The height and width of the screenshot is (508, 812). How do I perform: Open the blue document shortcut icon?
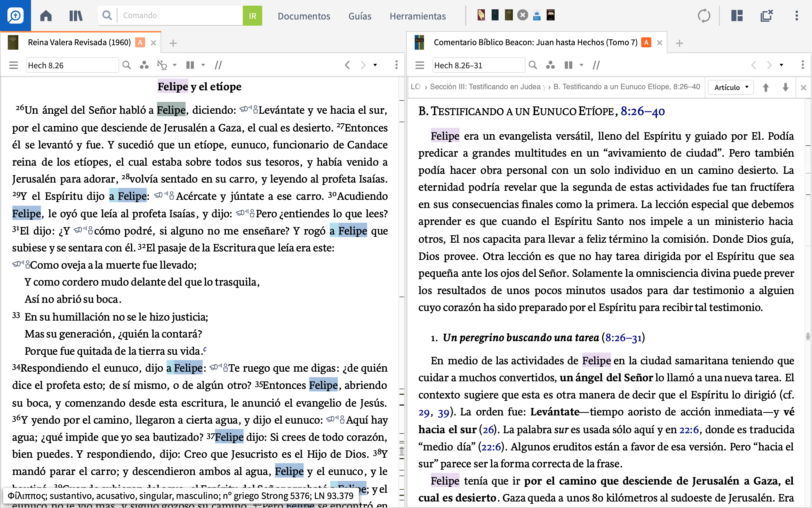click(x=537, y=16)
